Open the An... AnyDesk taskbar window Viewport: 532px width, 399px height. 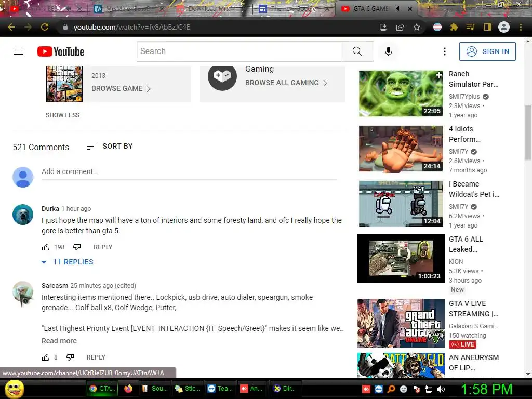click(x=251, y=389)
